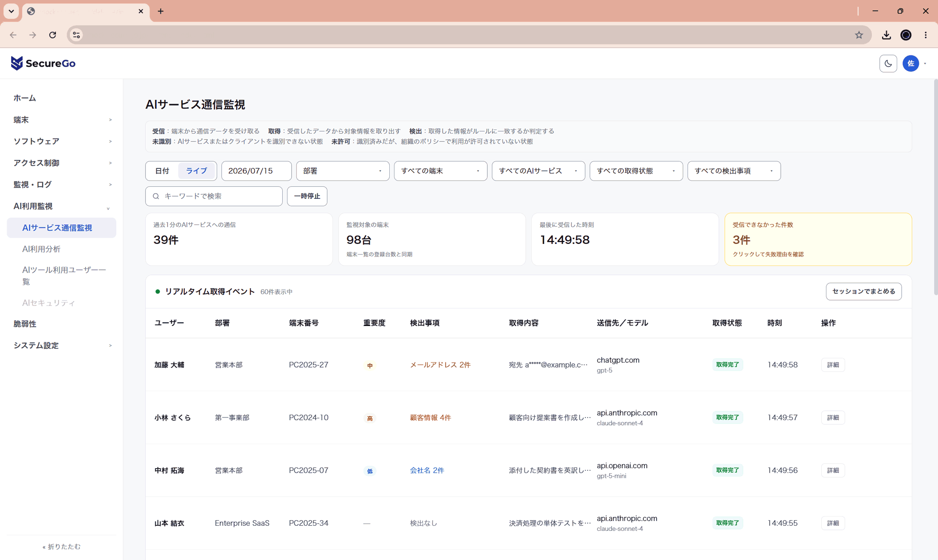Open 詳細 for 山本 結衣 row
The height and width of the screenshot is (560, 938).
click(833, 523)
